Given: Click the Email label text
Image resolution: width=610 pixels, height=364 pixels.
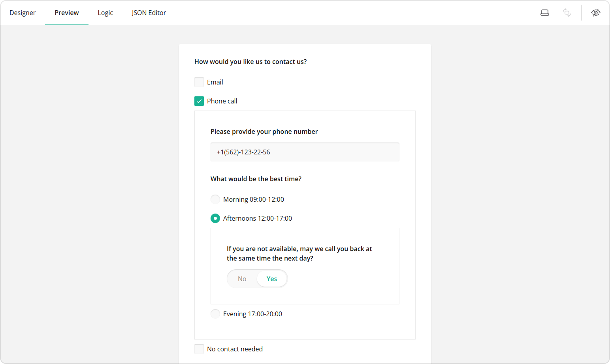Looking at the screenshot, I should 215,82.
